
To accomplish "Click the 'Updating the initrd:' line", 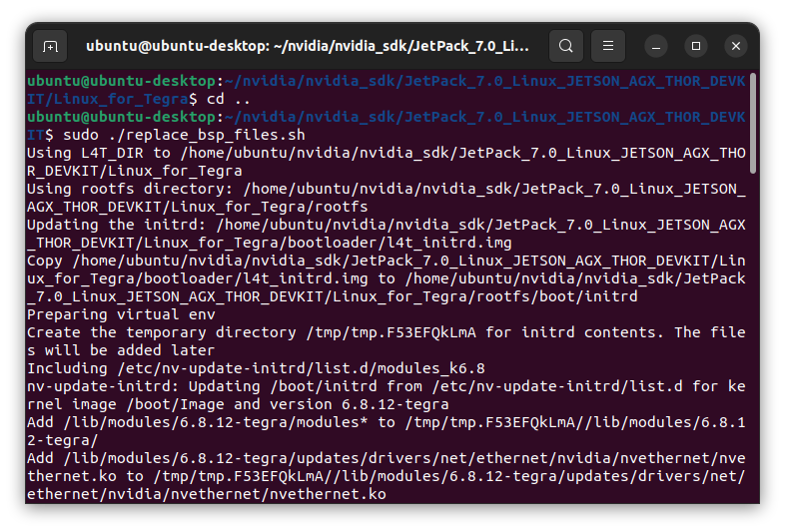I will [x=387, y=225].
